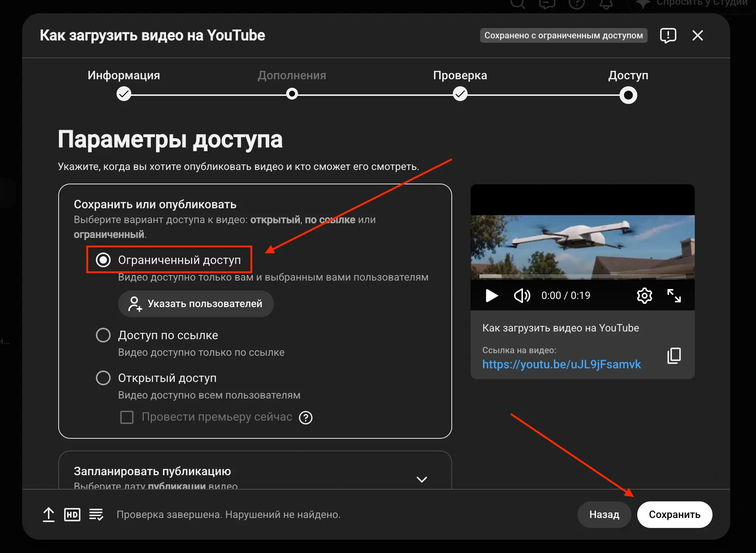Screen dimensions: 756x553
Task: Click 0:00 / 0:19 time display
Action: point(566,296)
